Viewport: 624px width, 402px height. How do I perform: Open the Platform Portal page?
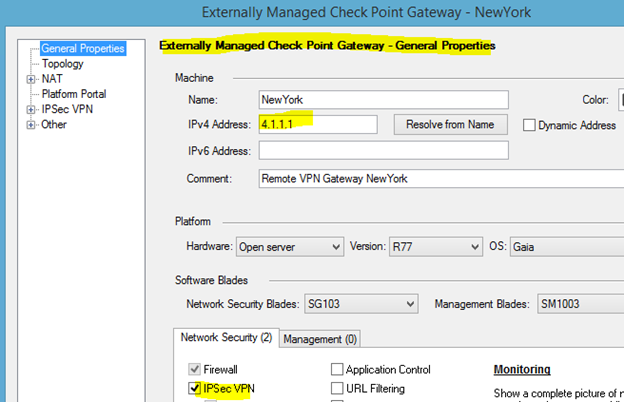point(74,94)
